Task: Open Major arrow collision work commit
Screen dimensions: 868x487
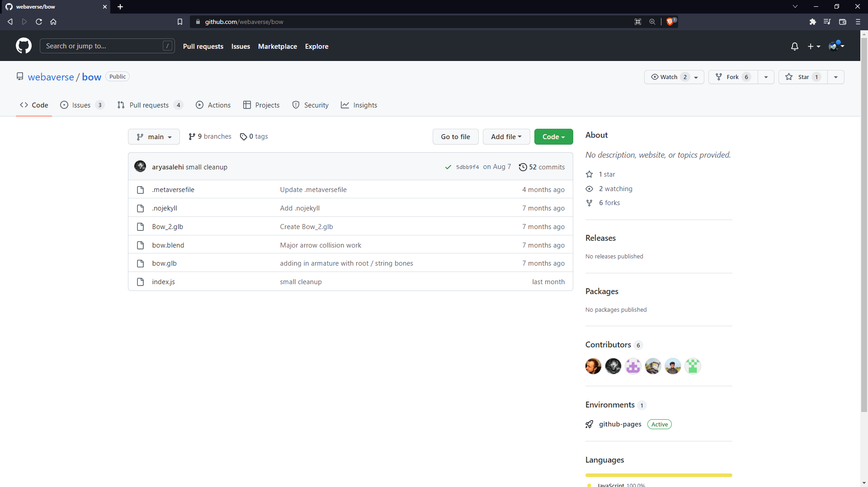Action: [321, 245]
